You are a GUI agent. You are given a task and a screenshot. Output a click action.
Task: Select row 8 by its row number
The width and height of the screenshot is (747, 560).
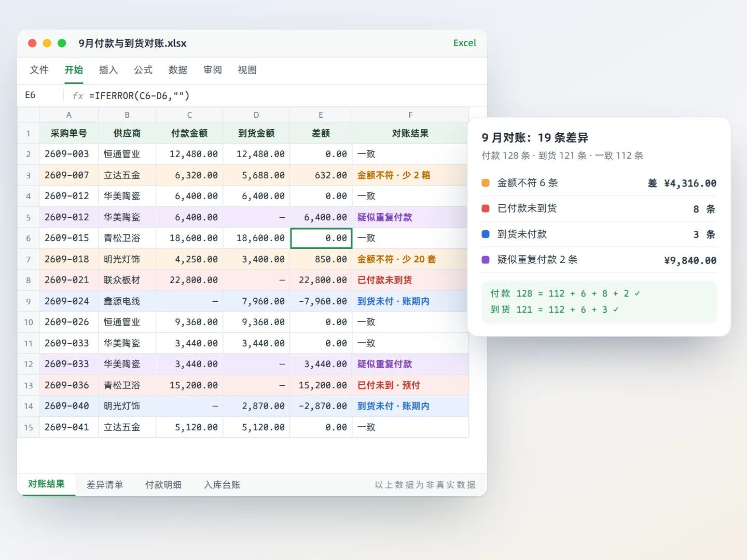click(x=29, y=281)
